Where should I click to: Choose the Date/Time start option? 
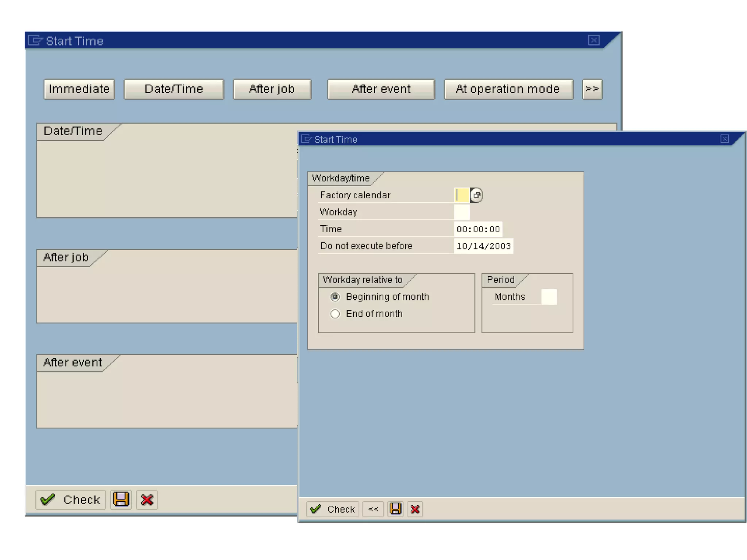tap(174, 89)
